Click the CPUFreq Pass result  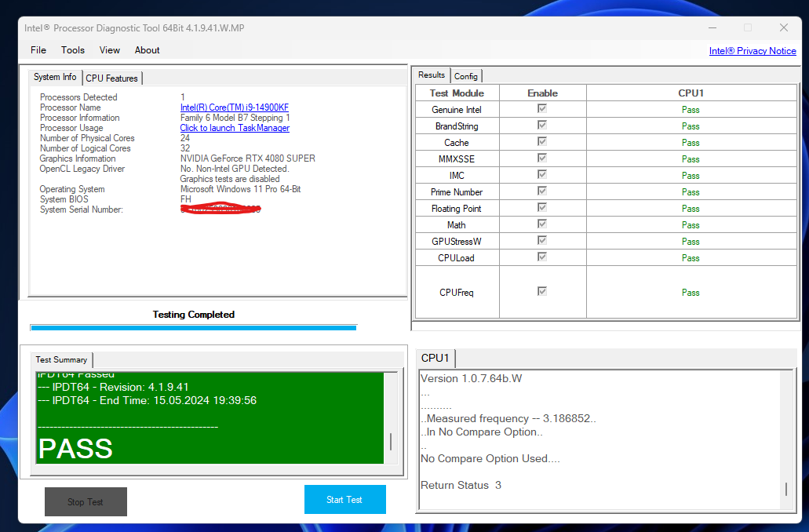pyautogui.click(x=691, y=293)
